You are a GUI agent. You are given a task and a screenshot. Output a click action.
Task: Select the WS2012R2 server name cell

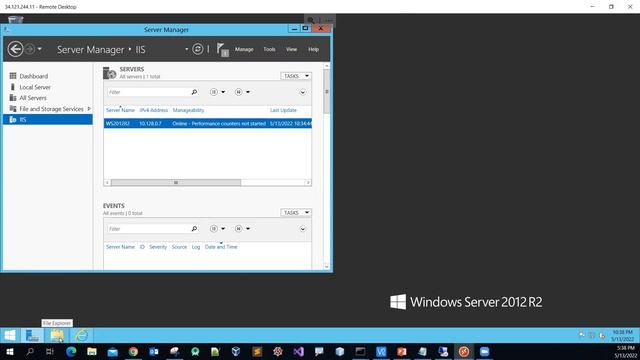(x=118, y=123)
